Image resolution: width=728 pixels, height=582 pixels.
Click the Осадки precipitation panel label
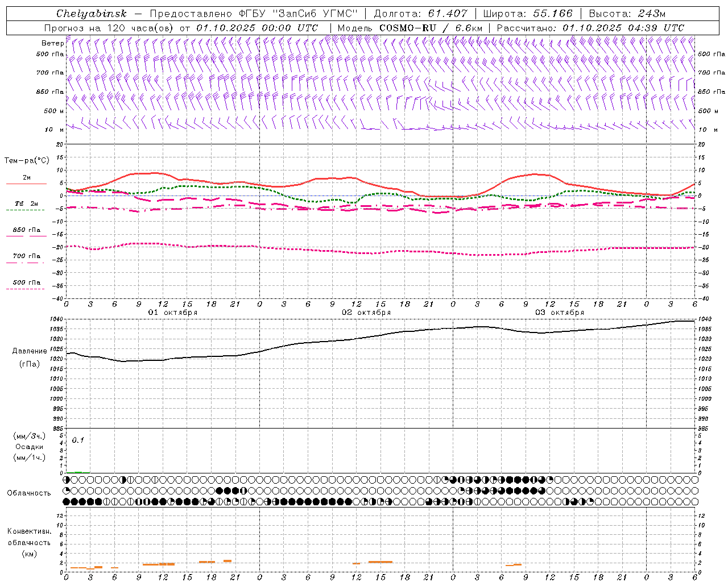[30, 447]
